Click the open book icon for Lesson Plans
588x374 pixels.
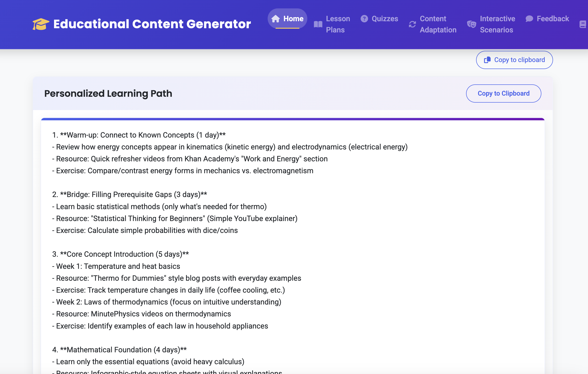318,24
